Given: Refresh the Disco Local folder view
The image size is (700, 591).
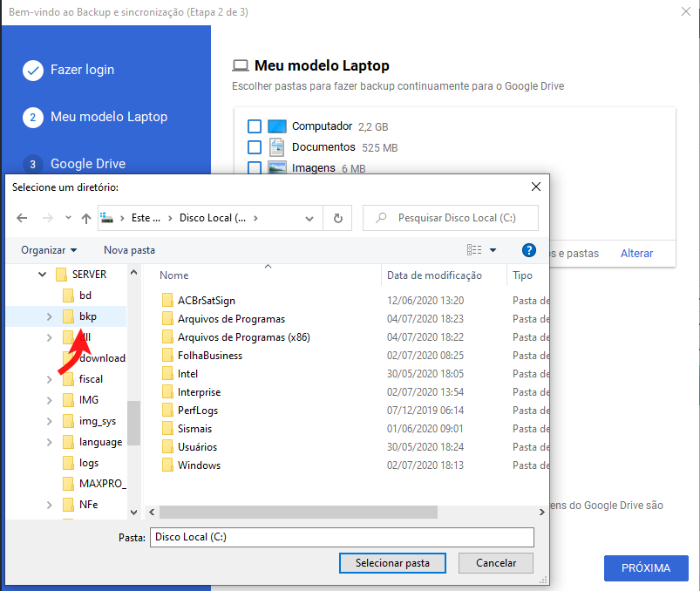Looking at the screenshot, I should click(337, 218).
